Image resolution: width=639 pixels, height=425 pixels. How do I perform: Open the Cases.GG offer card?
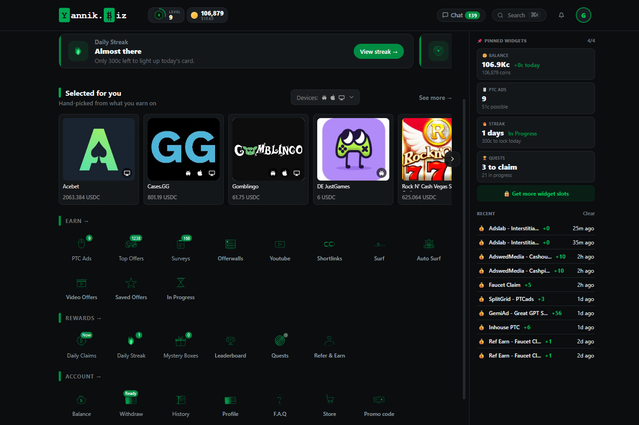(x=183, y=159)
